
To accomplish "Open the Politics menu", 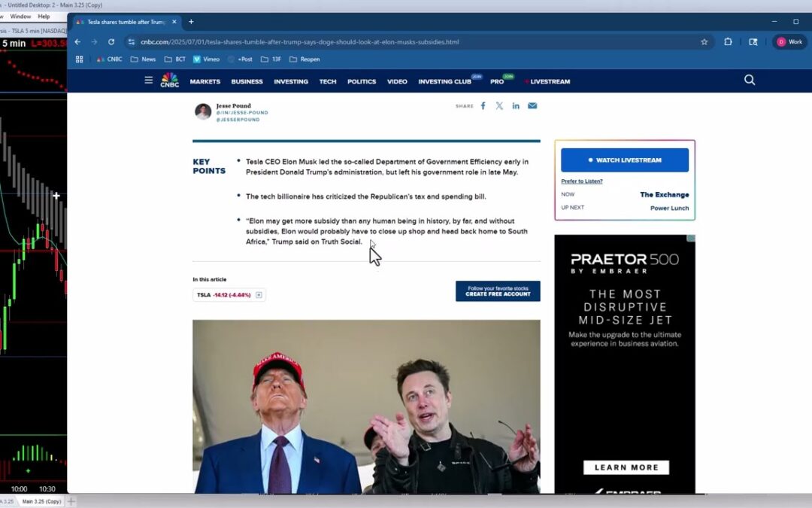I will (362, 81).
